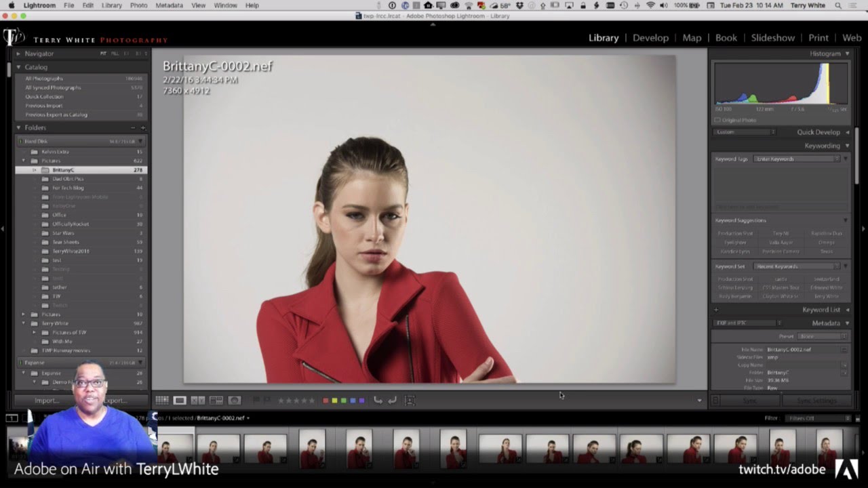The height and width of the screenshot is (488, 868).
Task: Apply blue color label
Action: [x=352, y=401]
